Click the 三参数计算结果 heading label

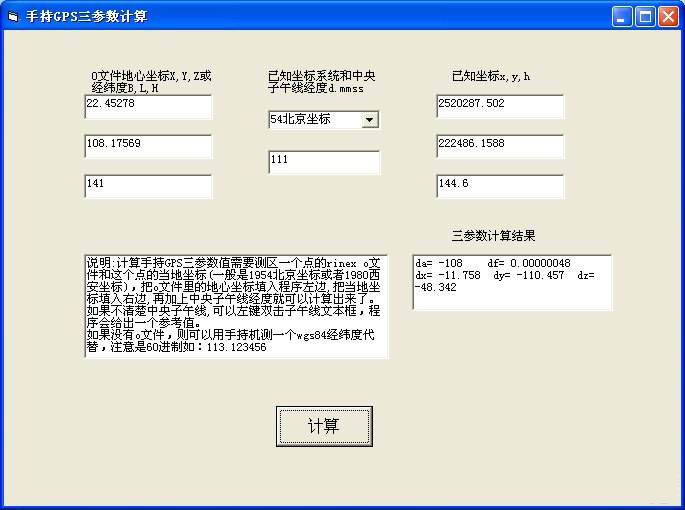492,236
